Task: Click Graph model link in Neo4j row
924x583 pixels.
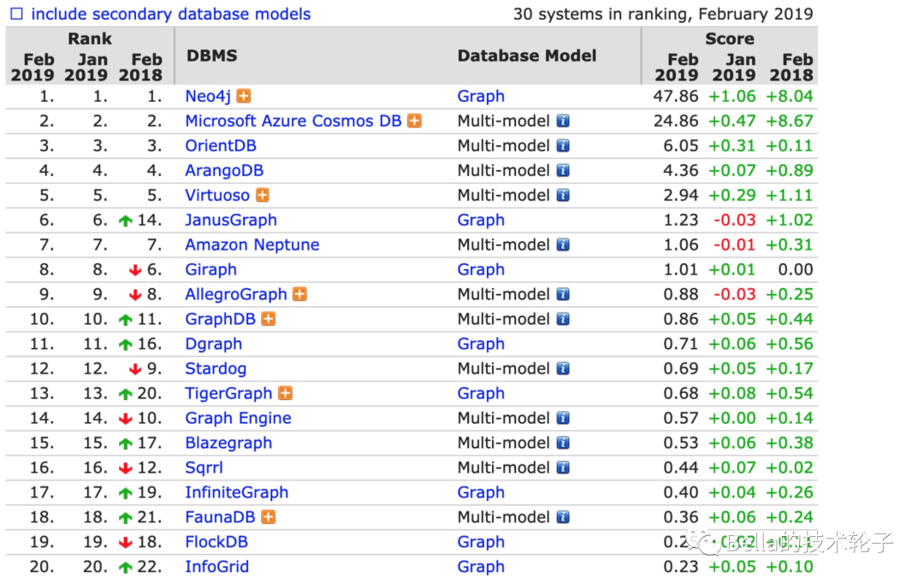Action: pyautogui.click(x=481, y=96)
